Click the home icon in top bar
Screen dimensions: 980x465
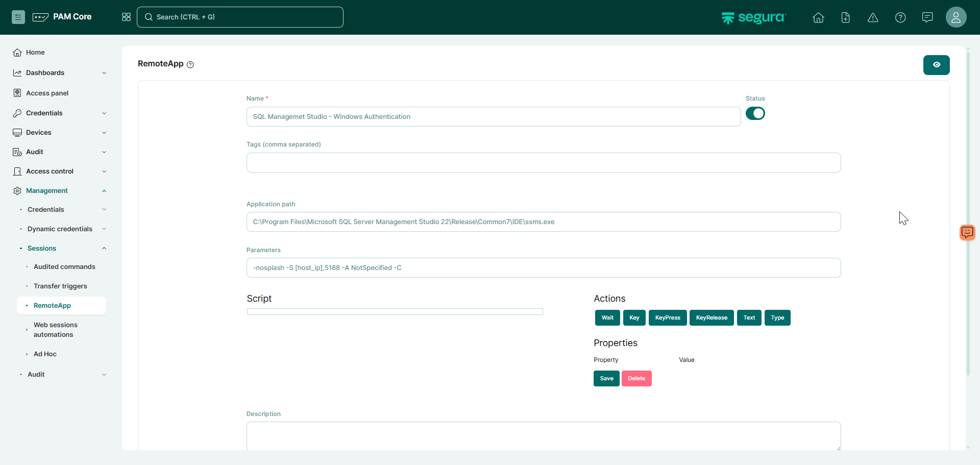(818, 18)
